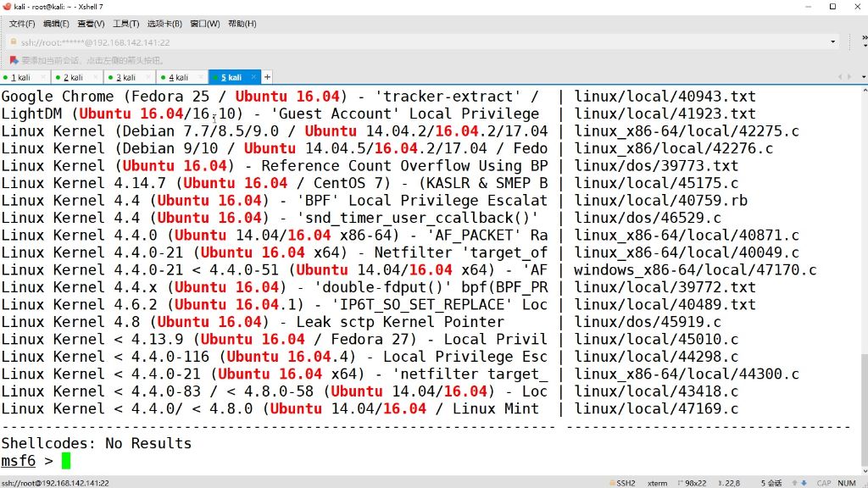The width and height of the screenshot is (868, 488).
Task: Open the 查看(V) menu
Action: coord(91,24)
